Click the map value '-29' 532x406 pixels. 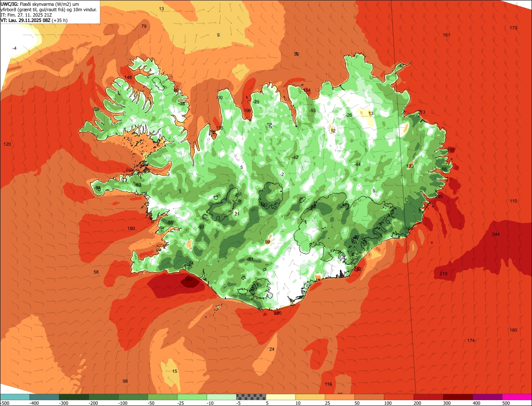tap(256, 102)
